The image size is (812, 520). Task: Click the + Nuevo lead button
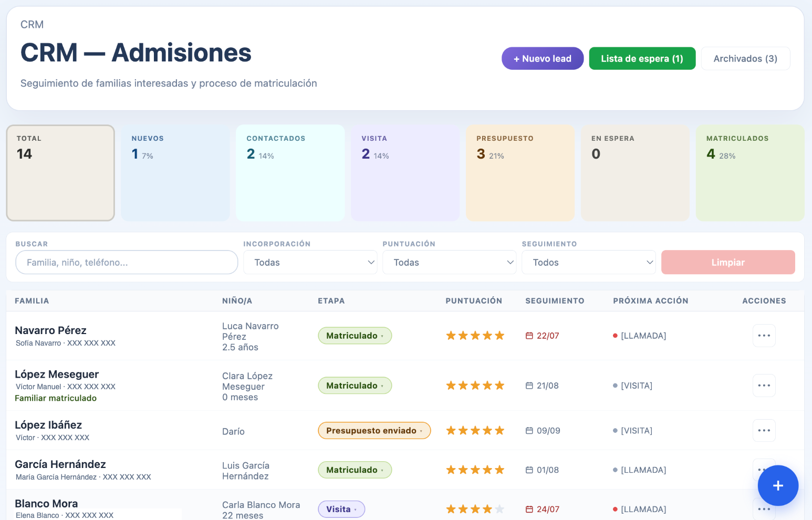click(543, 58)
